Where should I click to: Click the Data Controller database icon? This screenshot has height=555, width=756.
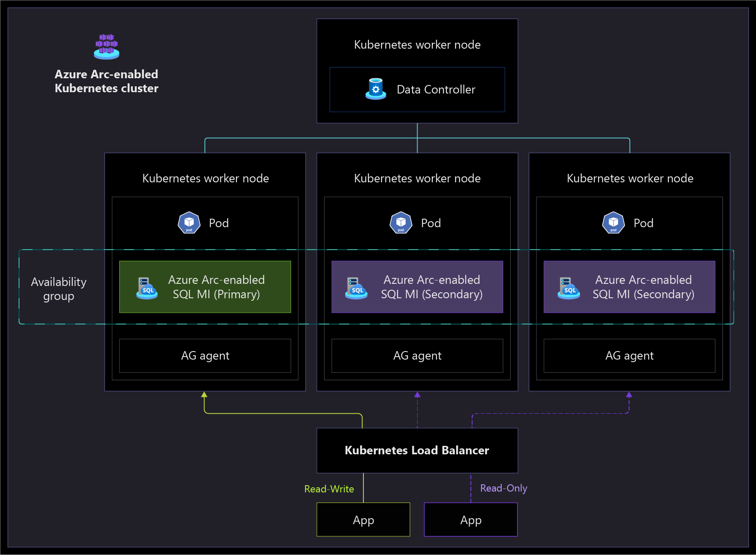pos(376,89)
